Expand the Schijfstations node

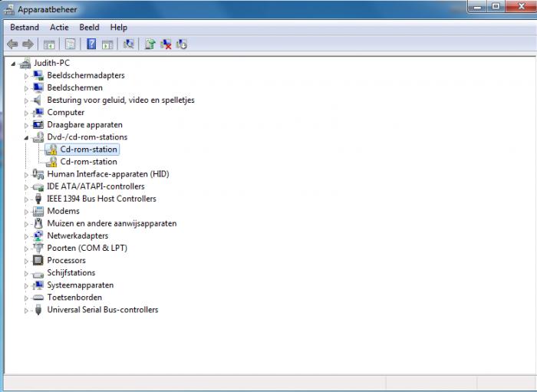[26, 273]
